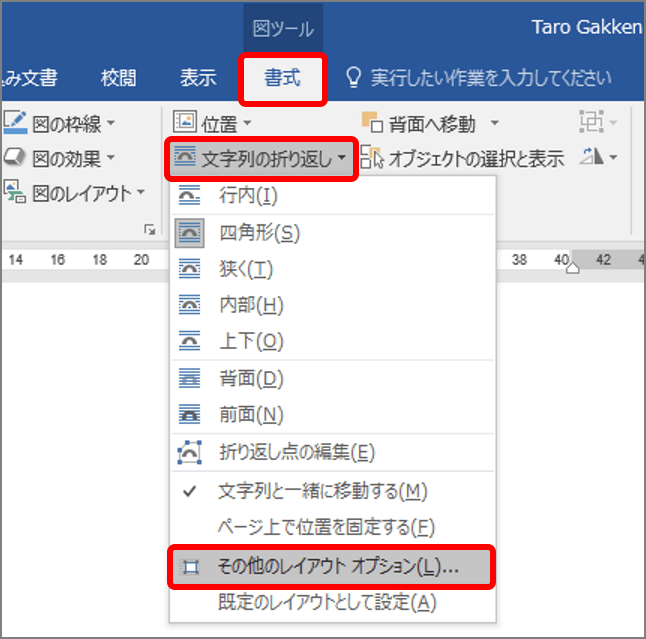Click the highlighted 四角形 wrap icon
Viewport: 646px width, 639px height.
190,233
